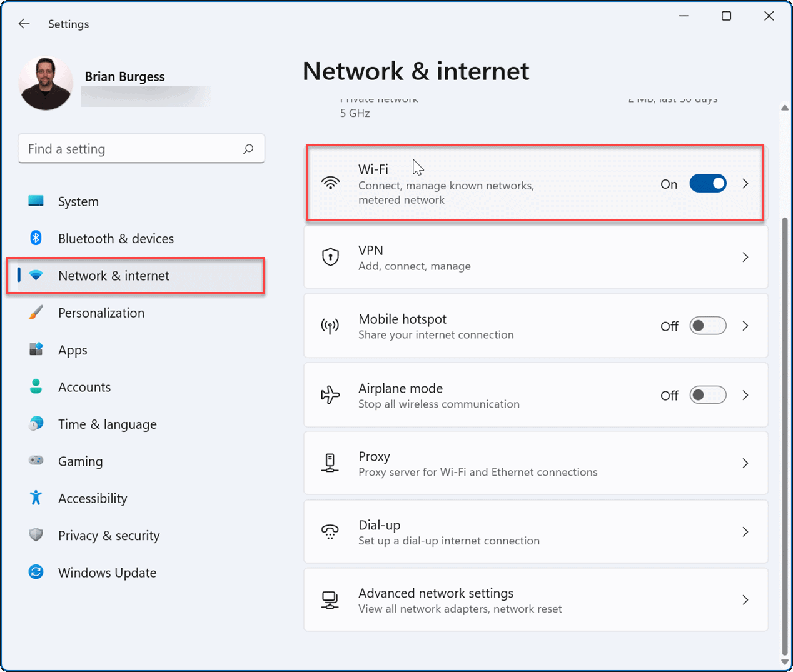This screenshot has height=672, width=793.
Task: Click the Find a setting search box
Action: (141, 149)
